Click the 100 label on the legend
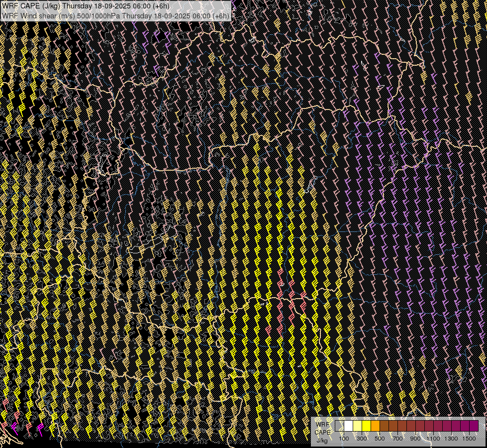This screenshot has width=487, height=448. click(344, 439)
